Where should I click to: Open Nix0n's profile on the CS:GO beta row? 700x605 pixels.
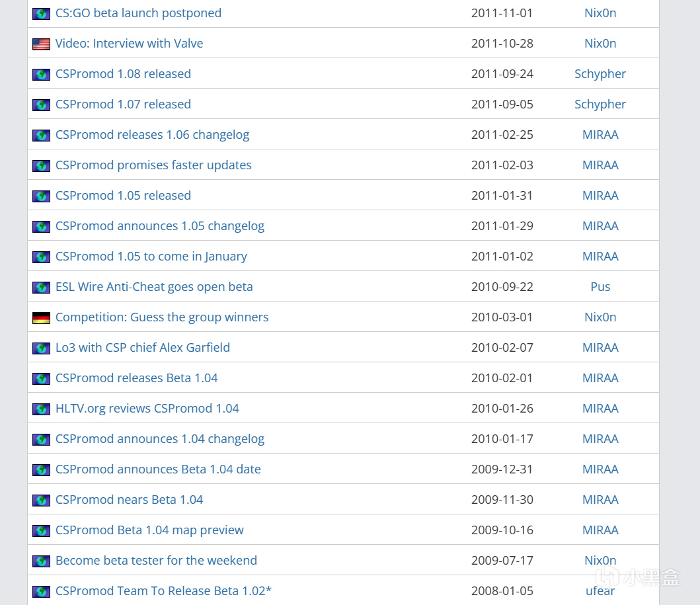600,13
